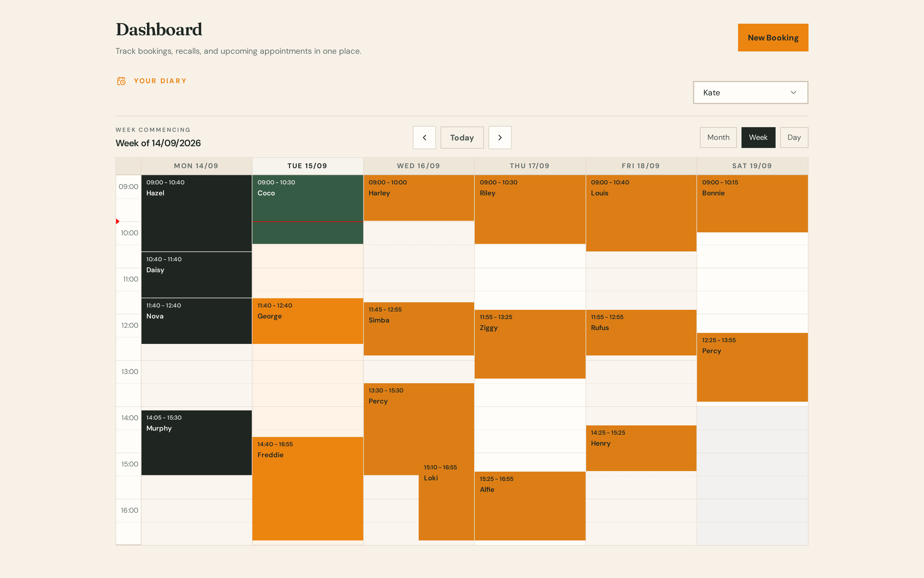Open Henry's 14:25 - 15:25 appointment

coord(641,448)
